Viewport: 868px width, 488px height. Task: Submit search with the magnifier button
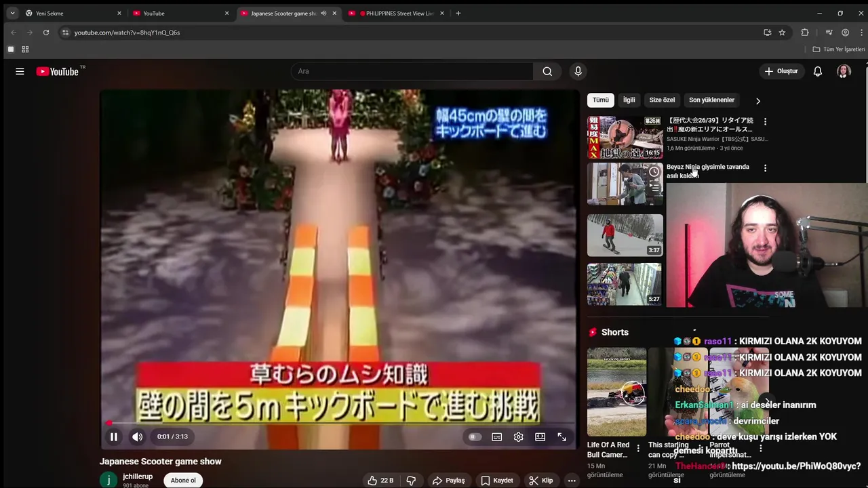tap(547, 71)
